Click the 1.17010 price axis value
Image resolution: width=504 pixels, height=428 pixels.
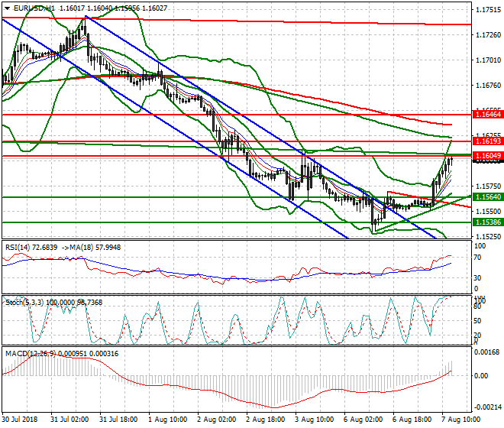488,60
